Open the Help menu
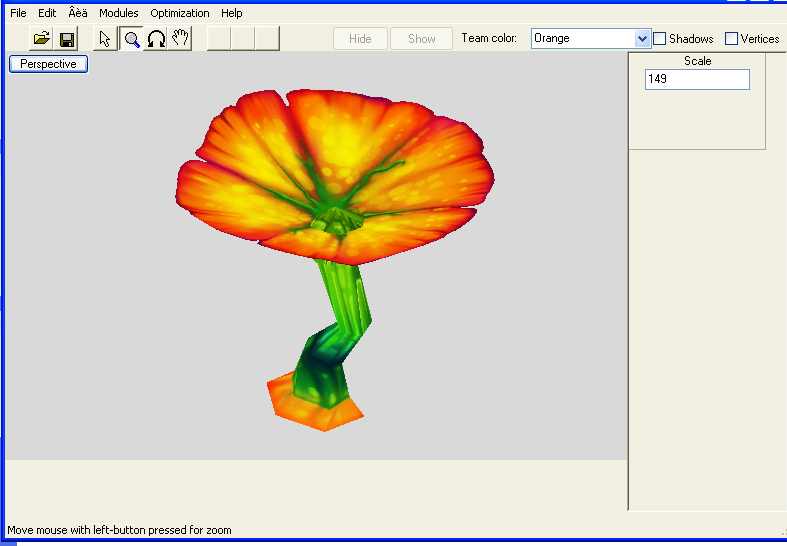This screenshot has width=787, height=546. (231, 13)
